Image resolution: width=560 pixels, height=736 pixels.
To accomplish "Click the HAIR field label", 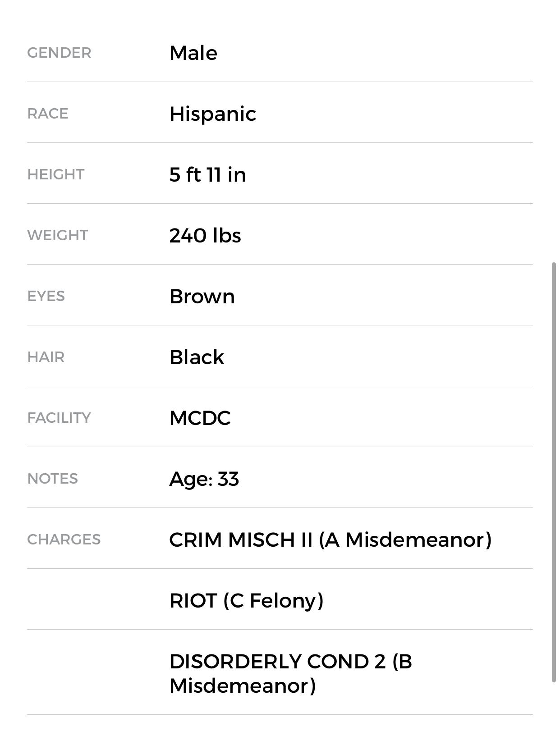I will coord(46,357).
